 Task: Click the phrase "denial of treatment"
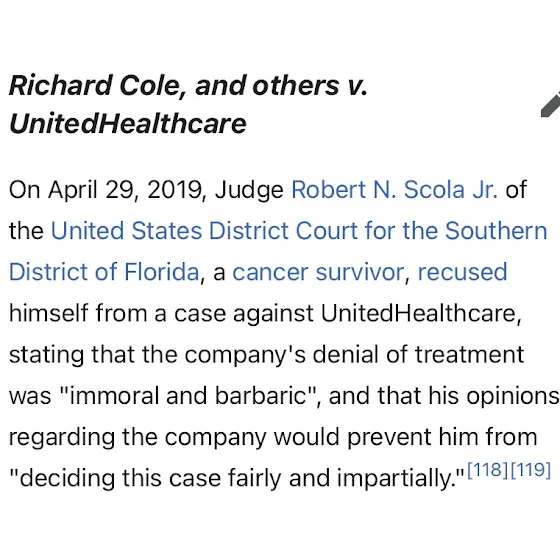[x=418, y=355]
